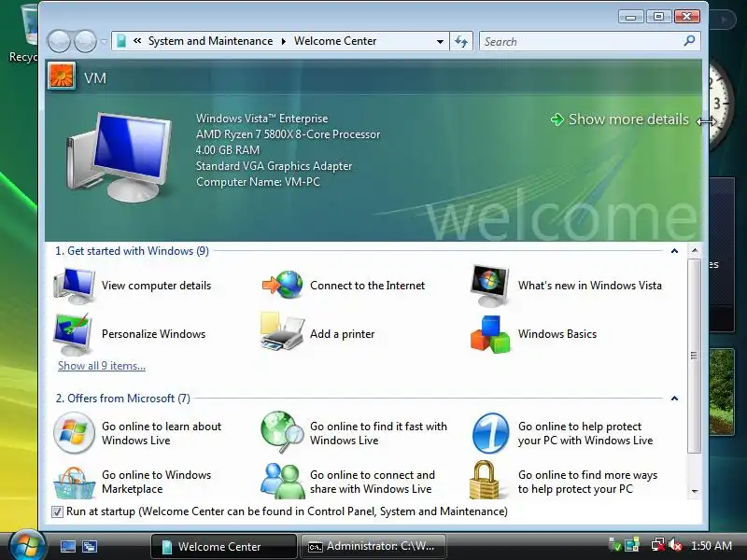Click the learn about Windows Live icon
Viewport: 747px width, 560px height.
pos(74,433)
